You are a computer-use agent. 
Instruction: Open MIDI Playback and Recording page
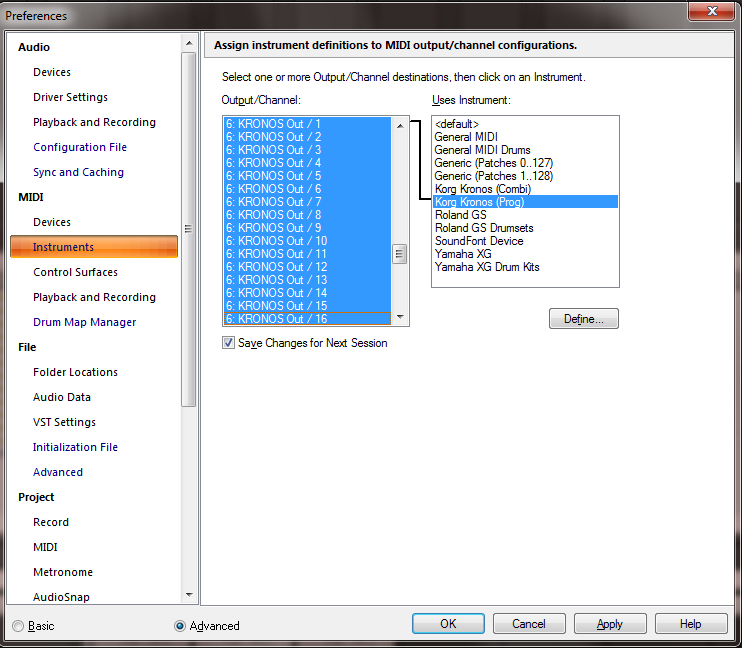(x=94, y=297)
